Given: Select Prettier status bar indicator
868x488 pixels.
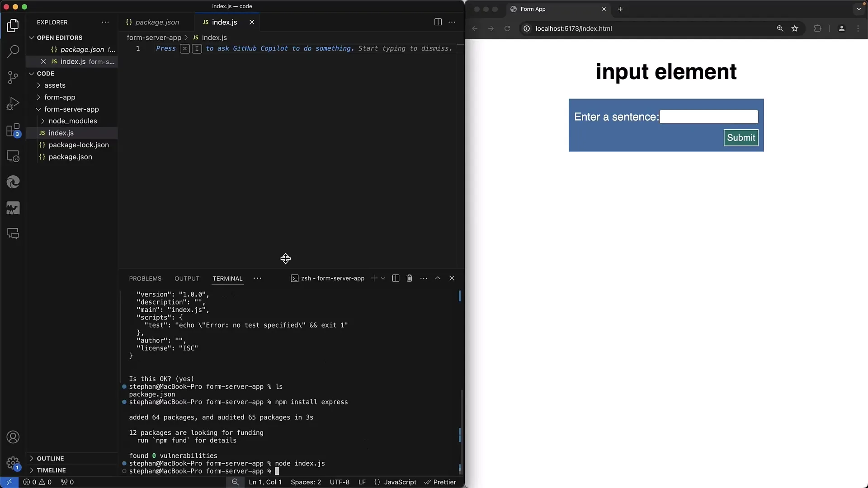Looking at the screenshot, I should (441, 481).
